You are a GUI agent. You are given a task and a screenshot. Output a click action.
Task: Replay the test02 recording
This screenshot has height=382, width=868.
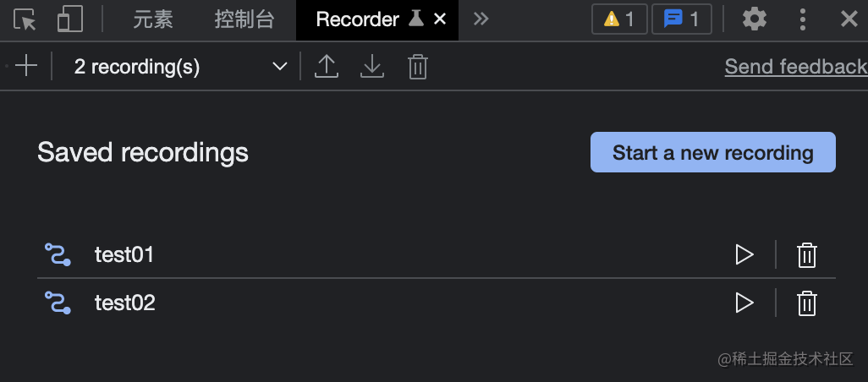(744, 303)
